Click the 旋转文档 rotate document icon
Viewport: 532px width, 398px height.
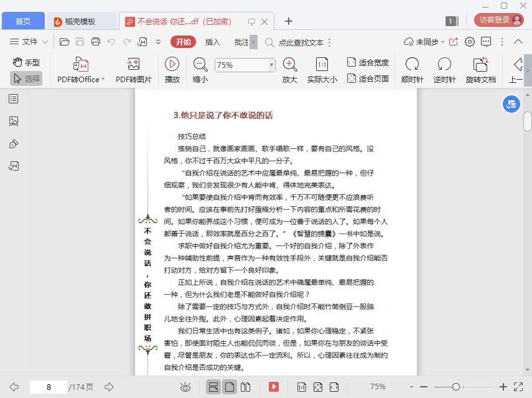pyautogui.click(x=480, y=64)
